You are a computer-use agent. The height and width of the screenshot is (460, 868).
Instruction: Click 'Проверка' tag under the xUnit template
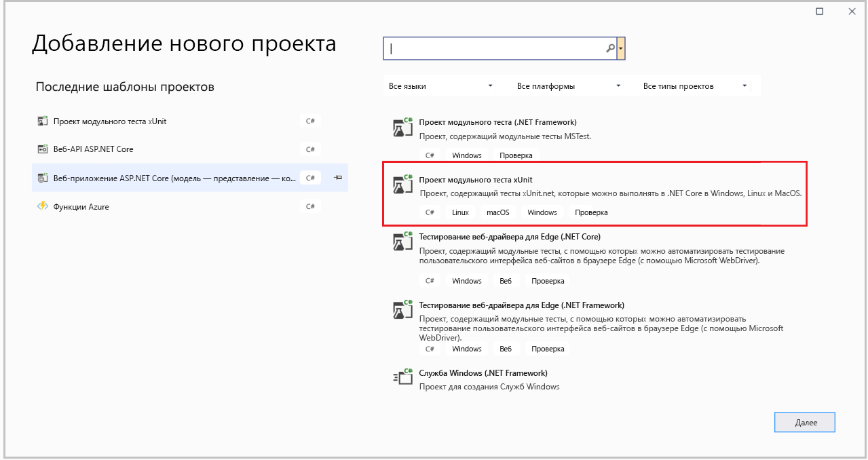coord(591,212)
